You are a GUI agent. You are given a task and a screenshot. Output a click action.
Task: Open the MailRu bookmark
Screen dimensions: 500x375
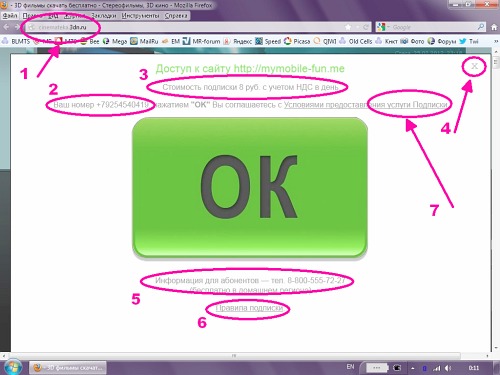(144, 41)
